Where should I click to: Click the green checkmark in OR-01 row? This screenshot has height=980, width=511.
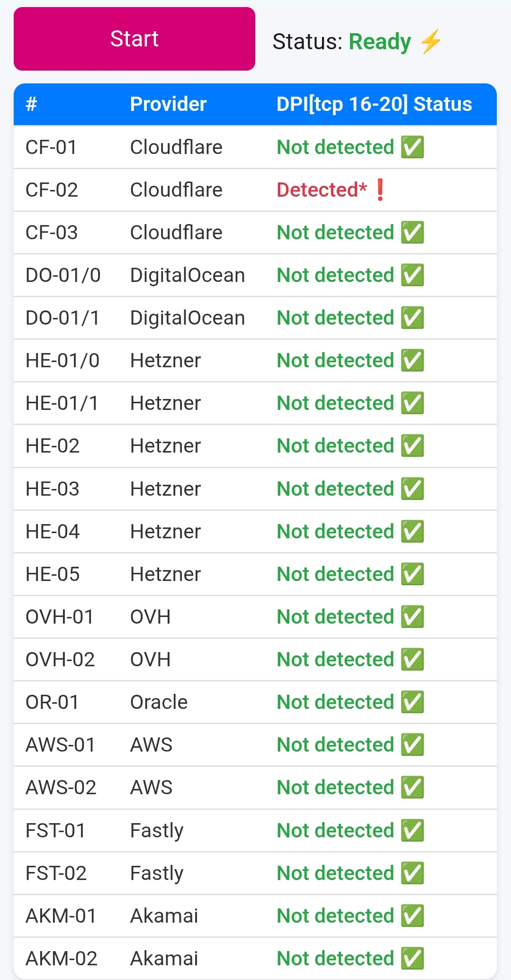[412, 702]
